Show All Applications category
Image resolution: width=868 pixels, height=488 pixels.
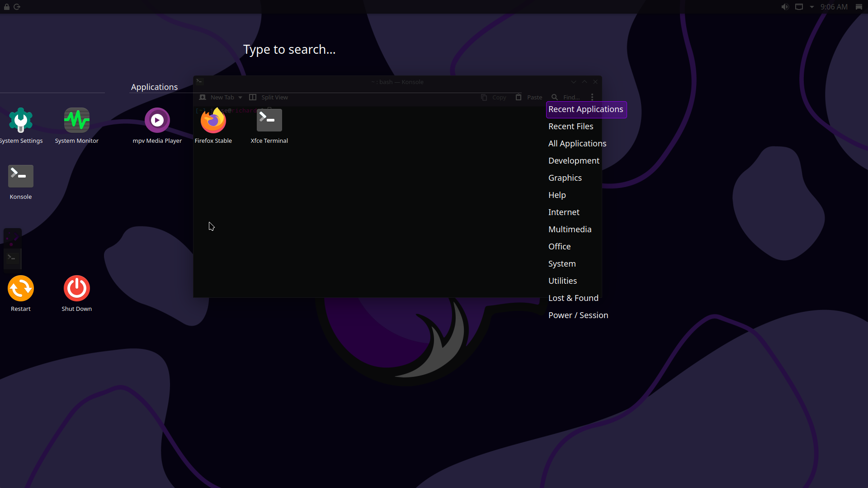(577, 144)
